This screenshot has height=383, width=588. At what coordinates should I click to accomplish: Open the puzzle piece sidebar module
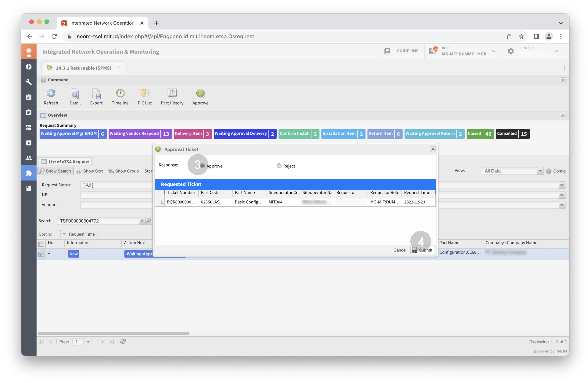point(29,173)
